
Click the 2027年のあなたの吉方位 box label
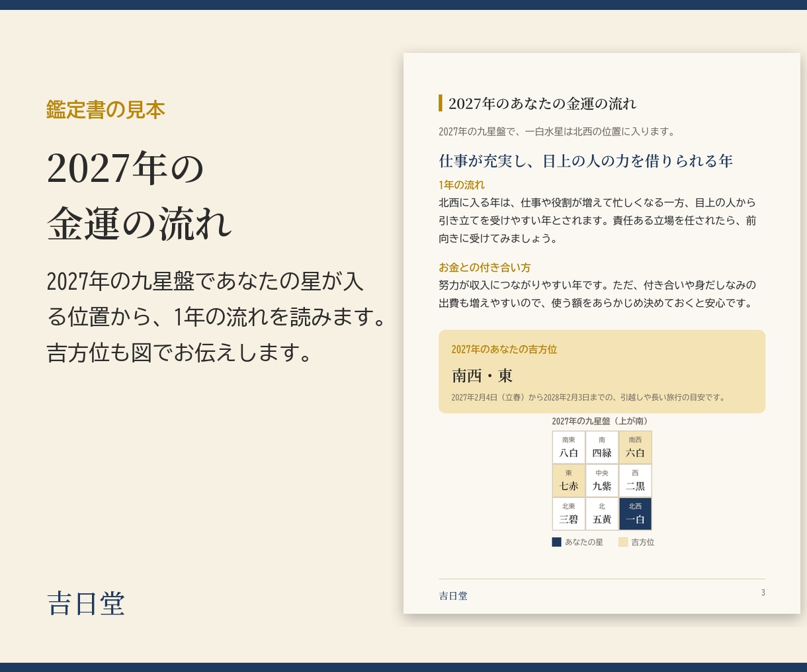coord(504,349)
